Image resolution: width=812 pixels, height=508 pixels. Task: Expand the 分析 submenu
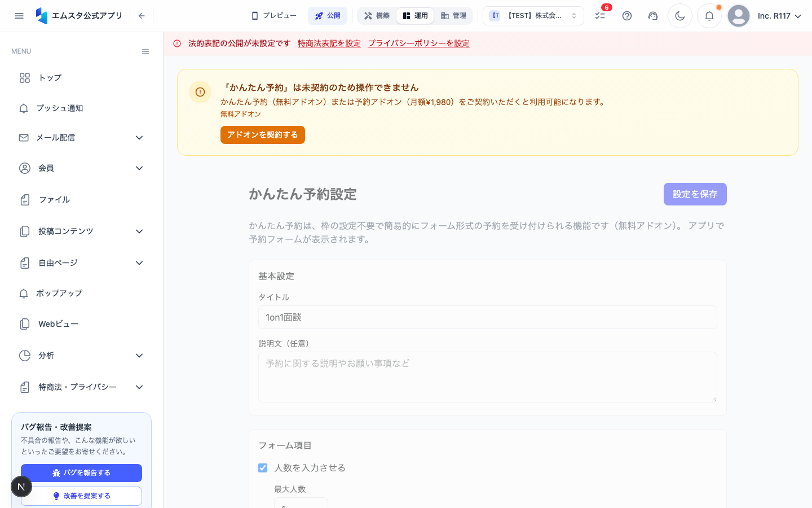click(x=81, y=356)
